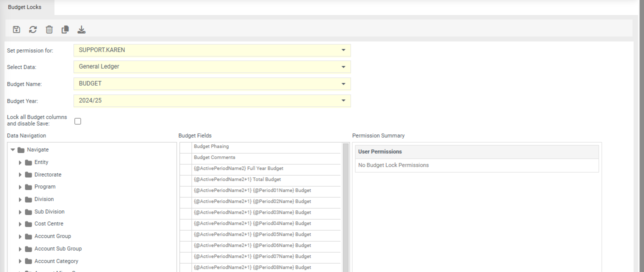The image size is (644, 272).
Task: Click the Account Sub Group folder icon
Action: tap(28, 248)
